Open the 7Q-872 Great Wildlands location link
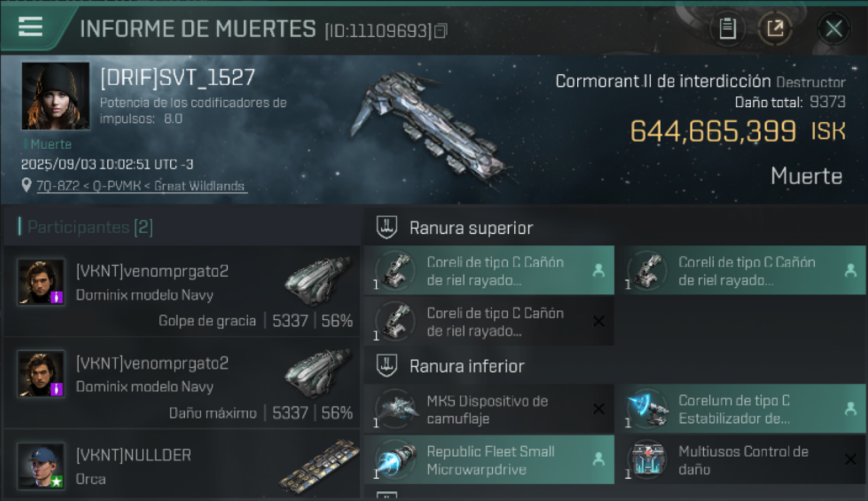The height and width of the screenshot is (501, 868). coord(140,186)
